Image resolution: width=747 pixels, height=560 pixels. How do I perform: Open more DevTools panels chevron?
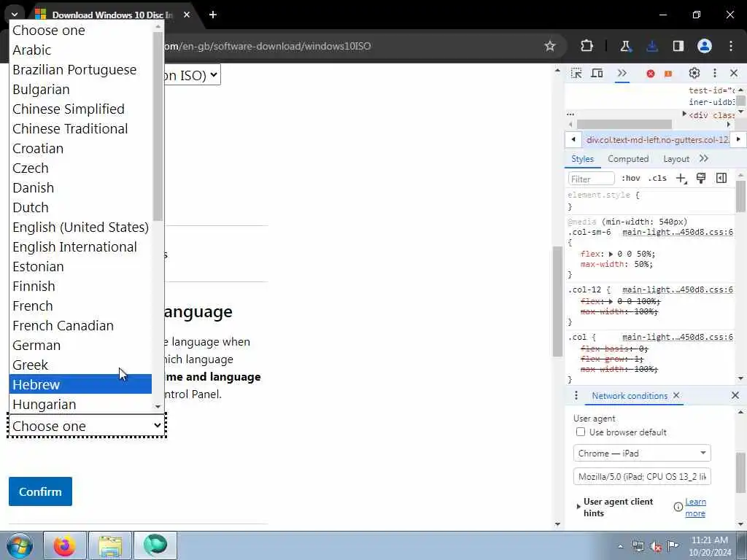pyautogui.click(x=622, y=74)
